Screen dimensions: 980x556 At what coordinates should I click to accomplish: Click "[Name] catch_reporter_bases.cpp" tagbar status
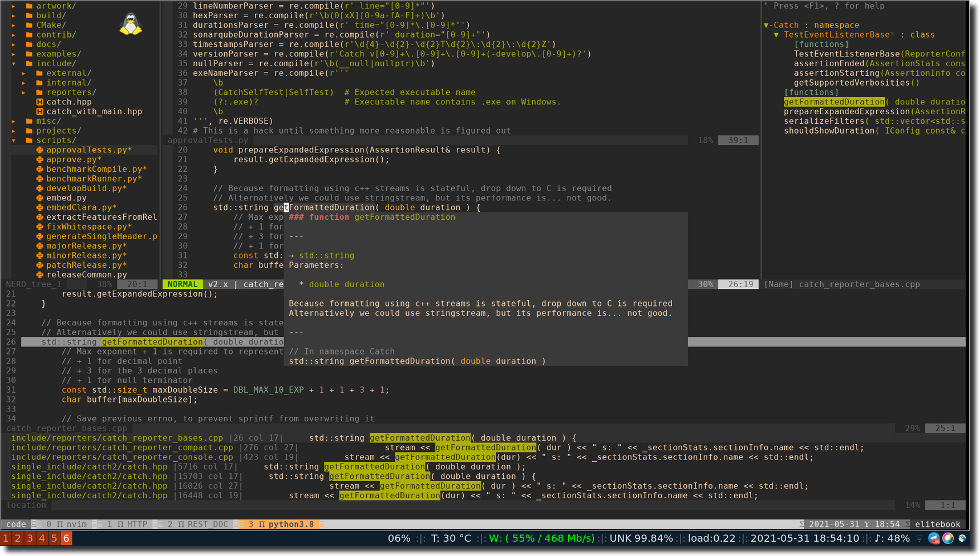(842, 284)
